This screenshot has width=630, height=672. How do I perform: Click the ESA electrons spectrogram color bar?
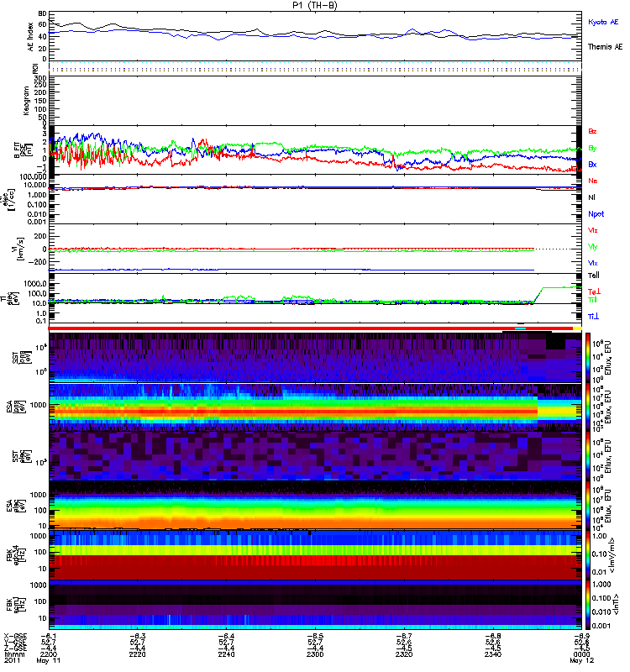(587, 505)
